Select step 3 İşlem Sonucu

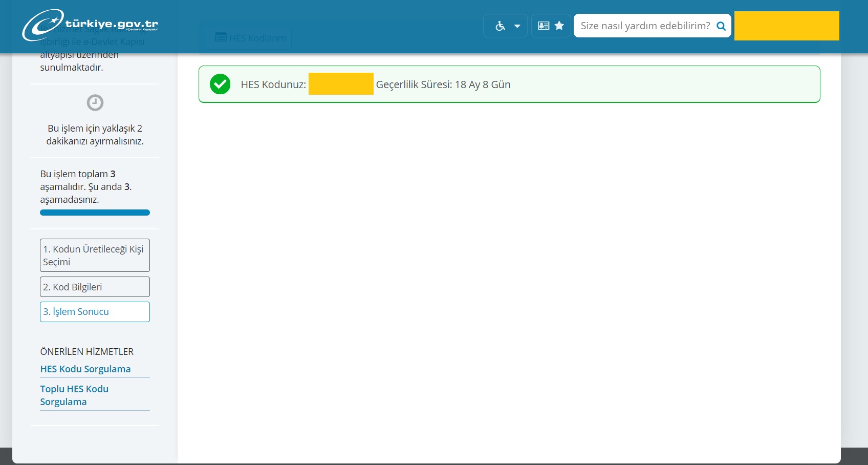point(95,312)
